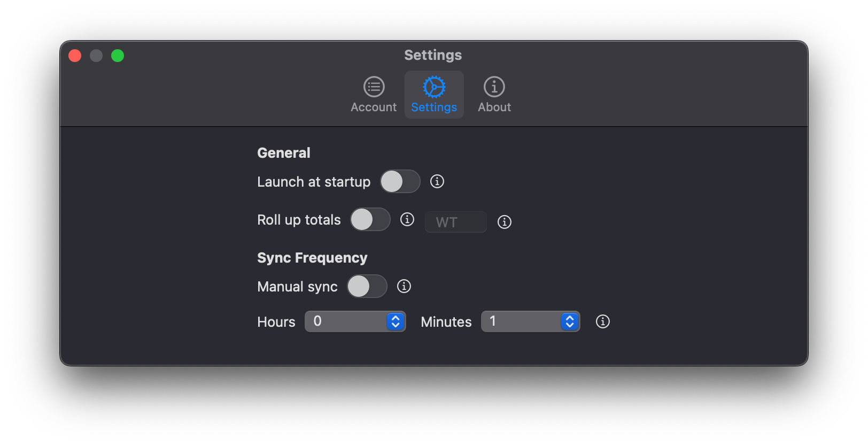This screenshot has width=868, height=445.
Task: Open the Minutes dropdown
Action: click(x=531, y=321)
